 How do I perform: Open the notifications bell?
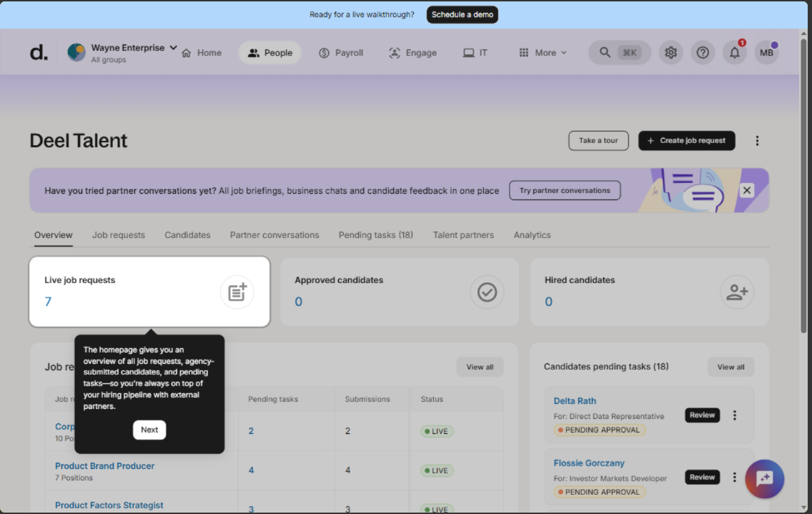734,53
